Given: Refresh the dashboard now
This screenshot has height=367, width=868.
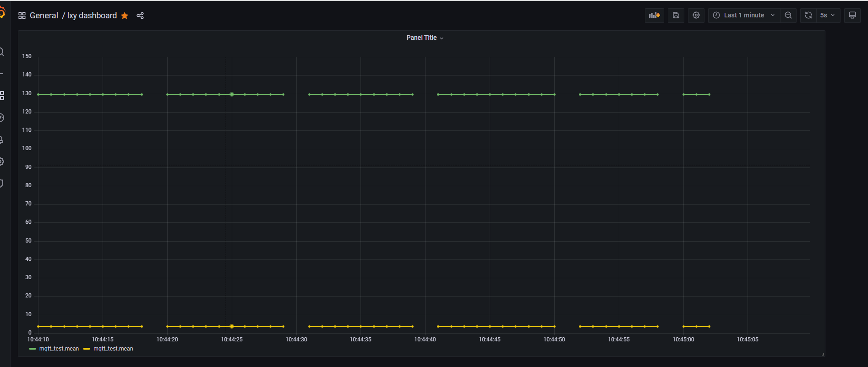Looking at the screenshot, I should coord(808,15).
